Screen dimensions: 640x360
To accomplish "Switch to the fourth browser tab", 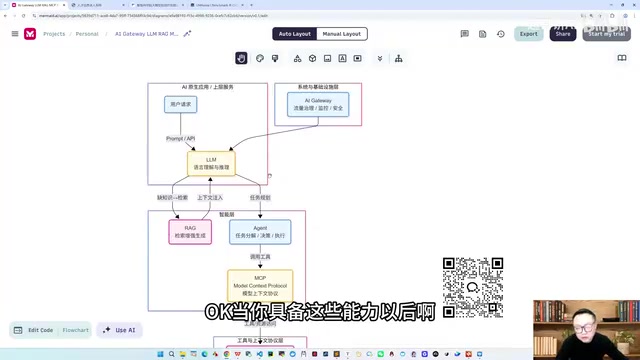I will click(217, 5).
